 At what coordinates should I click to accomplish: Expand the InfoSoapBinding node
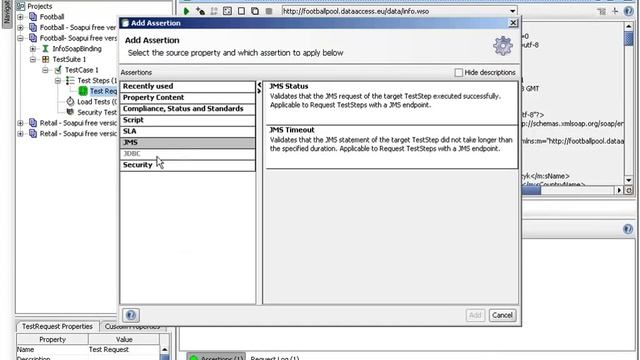tap(33, 49)
